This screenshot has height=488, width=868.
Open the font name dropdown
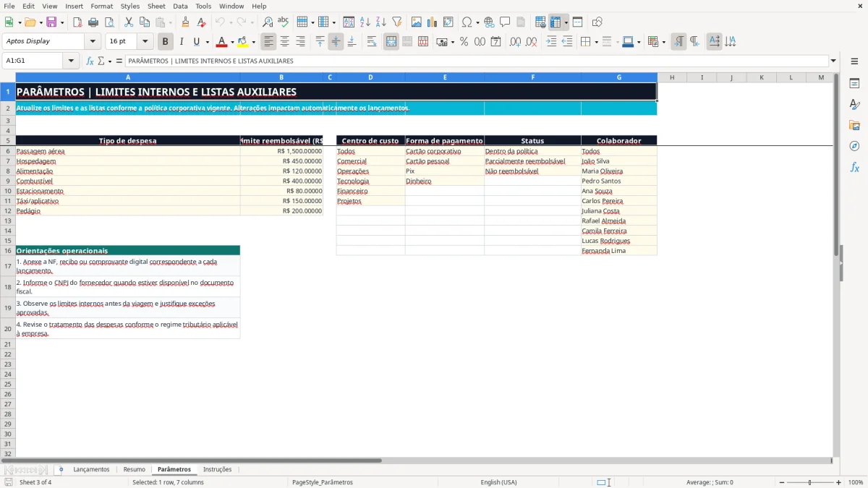(x=93, y=42)
